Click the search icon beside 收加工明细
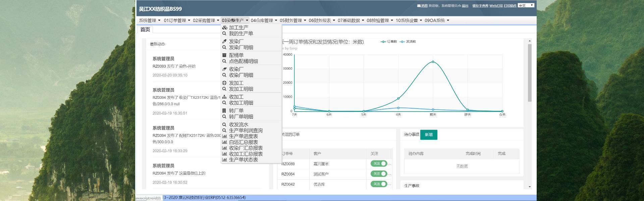This screenshot has width=644, height=201. [224, 103]
